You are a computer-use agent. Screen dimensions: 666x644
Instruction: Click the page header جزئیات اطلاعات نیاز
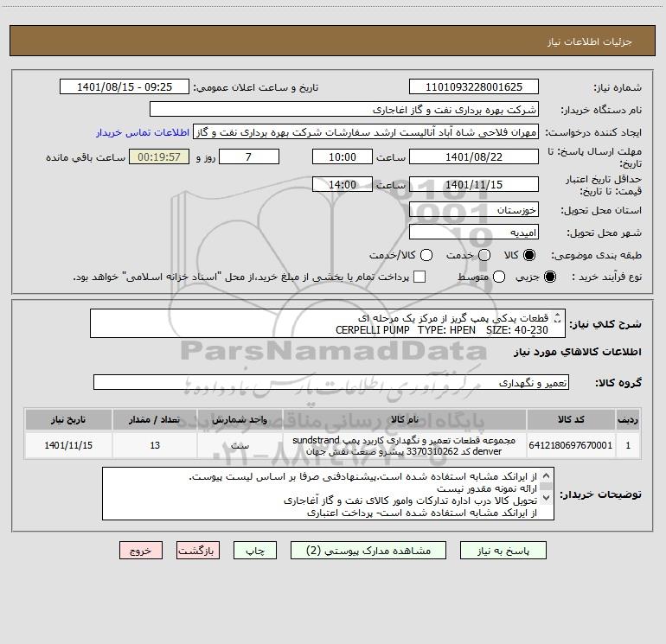pos(590,41)
